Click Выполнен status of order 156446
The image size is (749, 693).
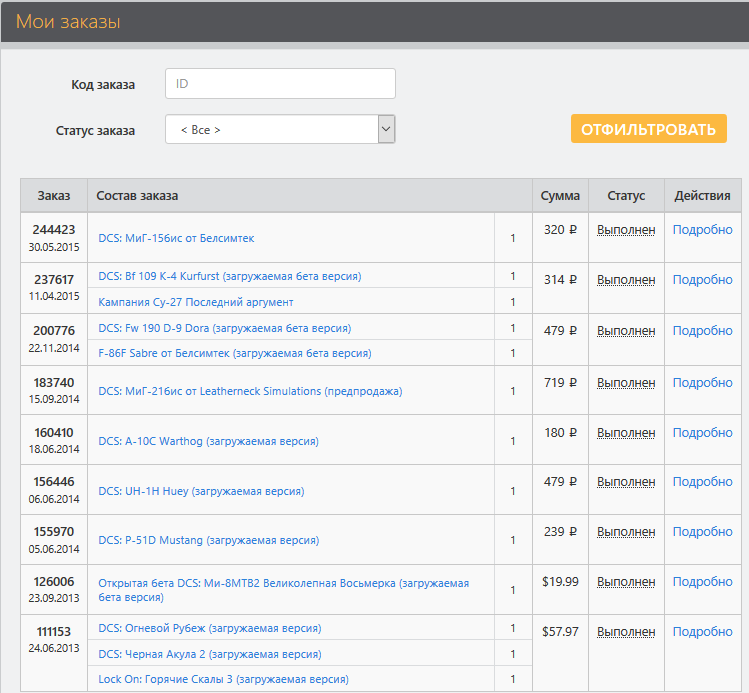(x=626, y=481)
